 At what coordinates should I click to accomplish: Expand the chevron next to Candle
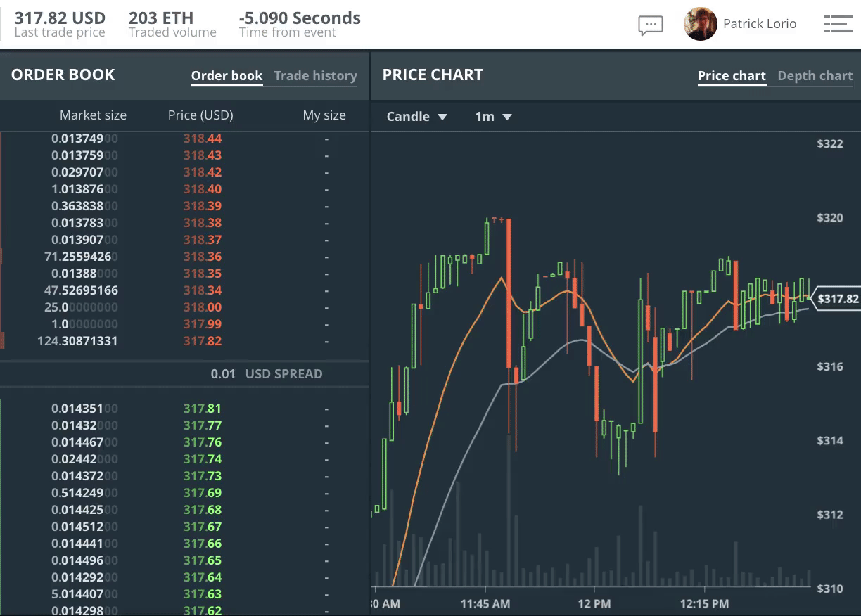443,117
